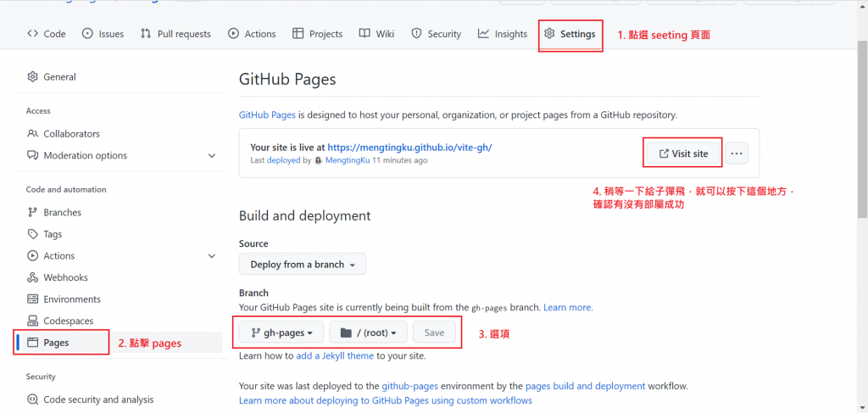Click the Actions play icon in top navigation
This screenshot has width=868, height=413.
tap(234, 34)
